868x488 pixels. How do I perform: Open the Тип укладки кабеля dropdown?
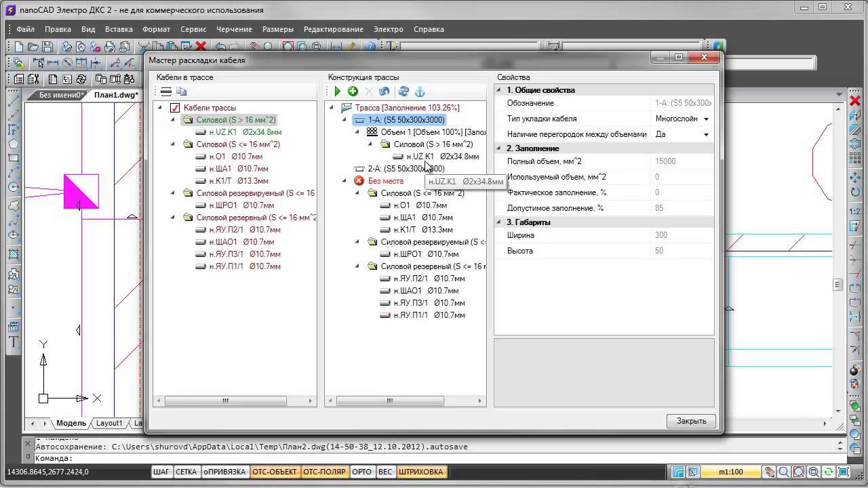coord(706,119)
